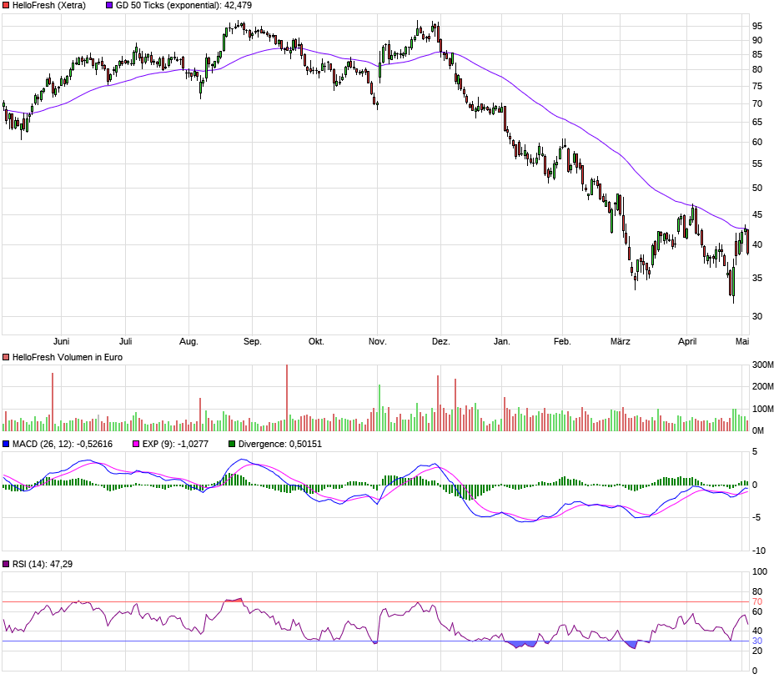This screenshot has width=784, height=679.
Task: Click the red HelloFresh Volumen legend swatch
Action: click(x=6, y=358)
